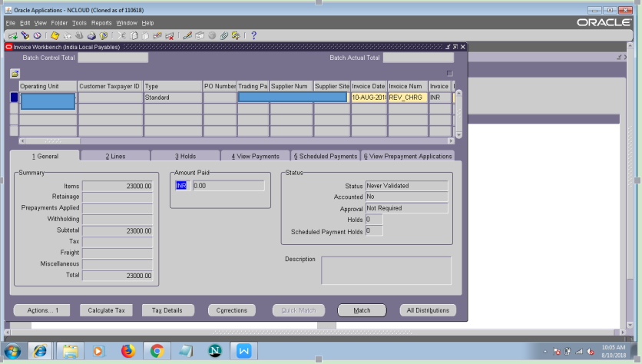Open the Help menu
Image resolution: width=642 pixels, height=364 pixels.
[147, 23]
